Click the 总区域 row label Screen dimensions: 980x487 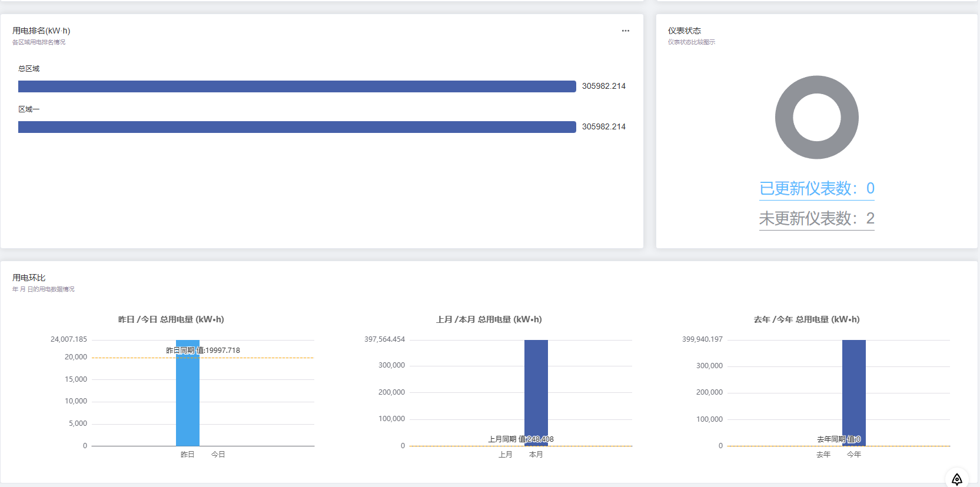(29, 69)
